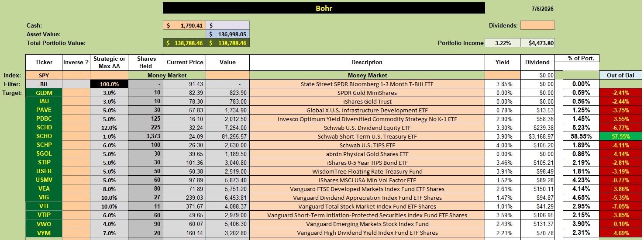Viewport: 644px width, 240px height.
Task: Select the VYM ticker cell
Action: tap(44, 233)
